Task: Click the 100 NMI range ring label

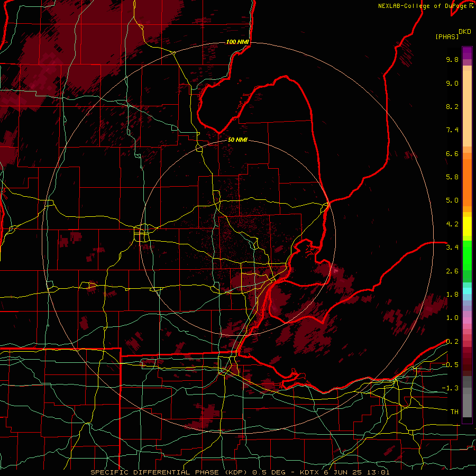Action: tap(237, 42)
